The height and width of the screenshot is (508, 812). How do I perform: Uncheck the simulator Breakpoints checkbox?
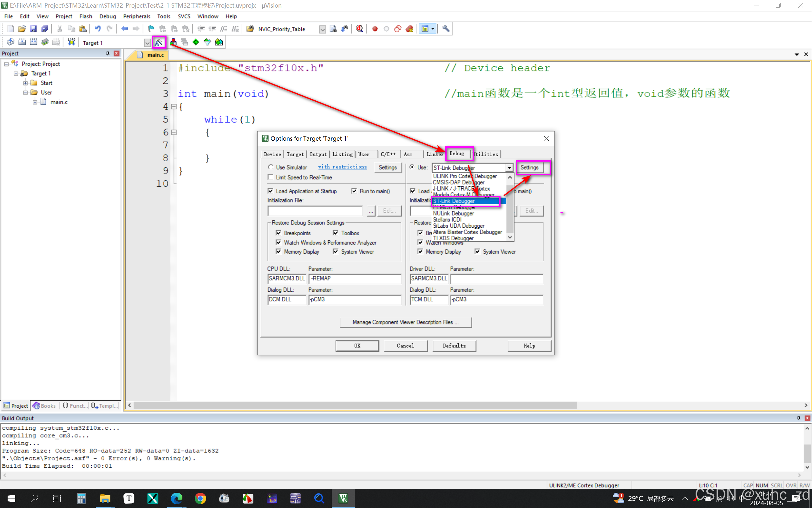pyautogui.click(x=278, y=233)
